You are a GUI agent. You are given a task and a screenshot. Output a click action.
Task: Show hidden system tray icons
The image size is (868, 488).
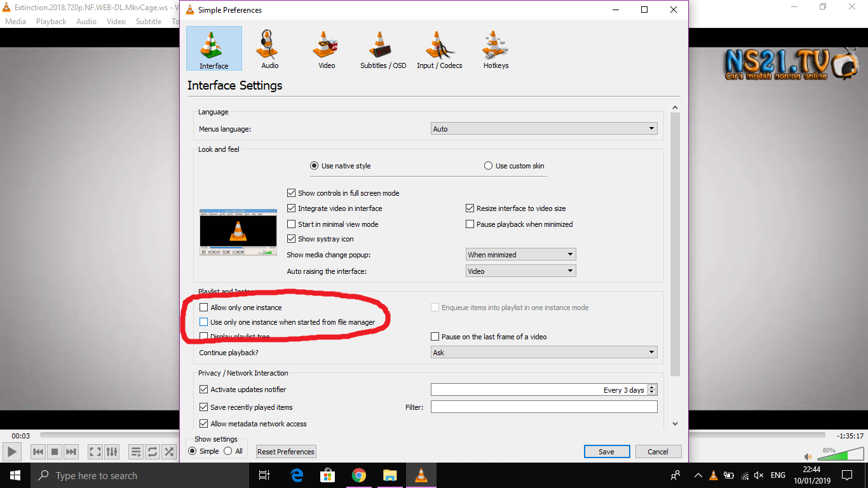click(698, 475)
